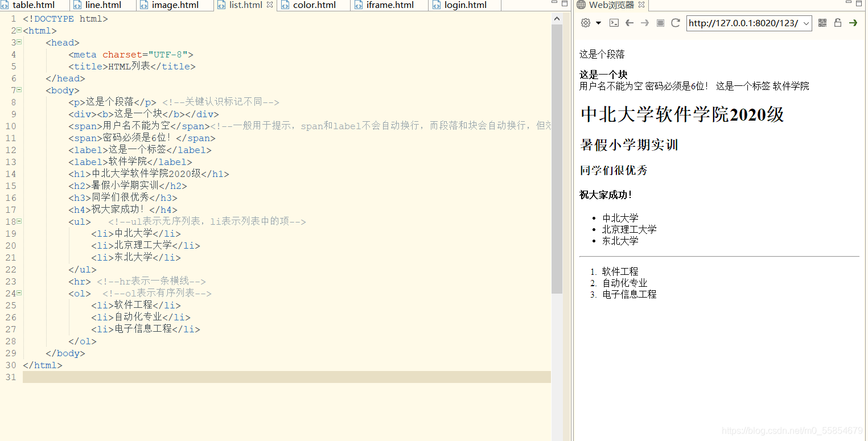
Task: Click the 软件工程 numbered item in the preview
Action: pyautogui.click(x=620, y=271)
